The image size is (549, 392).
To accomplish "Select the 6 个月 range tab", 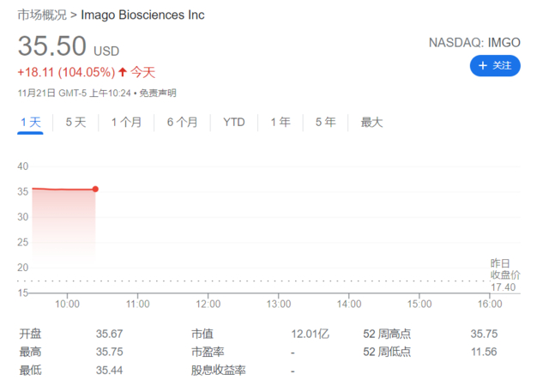I will pyautogui.click(x=182, y=123).
